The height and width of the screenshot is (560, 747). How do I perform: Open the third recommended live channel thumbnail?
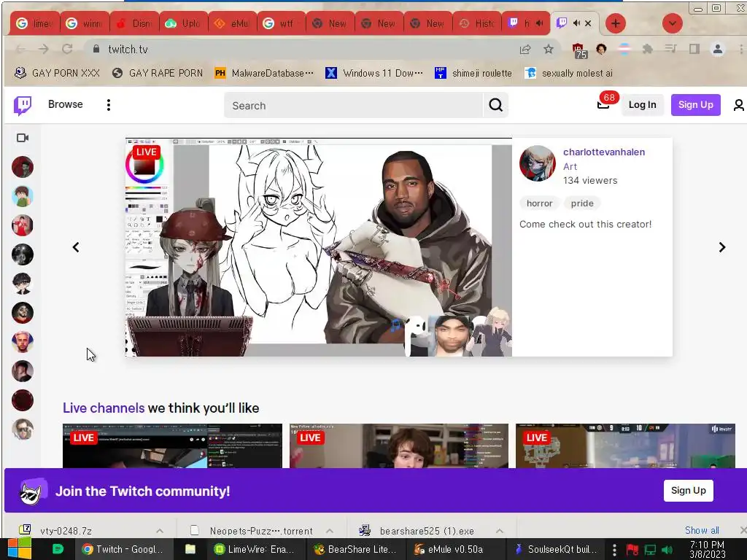click(x=625, y=446)
